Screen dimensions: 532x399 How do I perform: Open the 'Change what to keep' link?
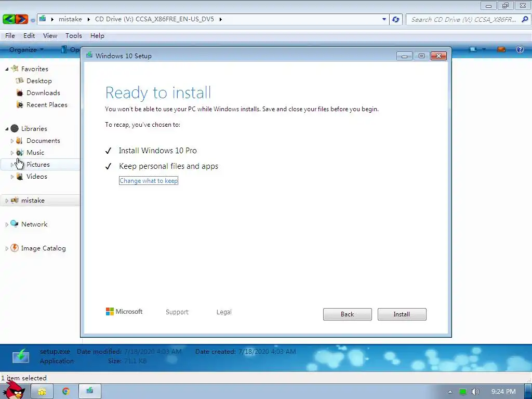coord(149,181)
